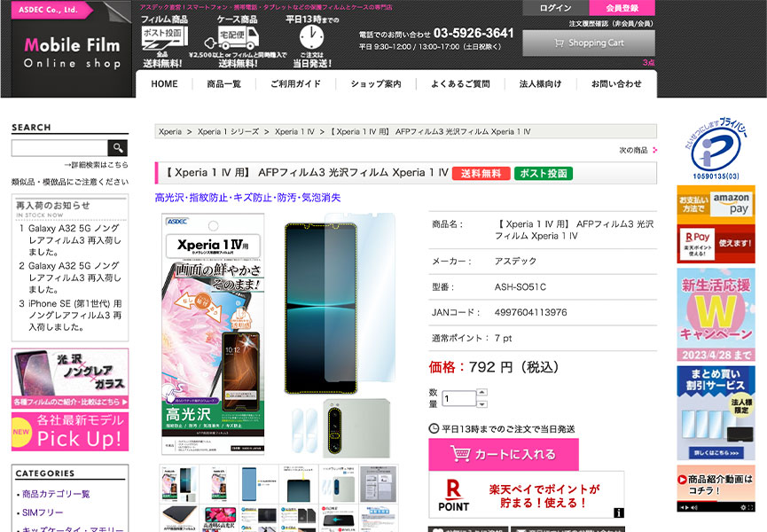The height and width of the screenshot is (532, 767).
Task: Click the main product package image
Action: (x=214, y=334)
